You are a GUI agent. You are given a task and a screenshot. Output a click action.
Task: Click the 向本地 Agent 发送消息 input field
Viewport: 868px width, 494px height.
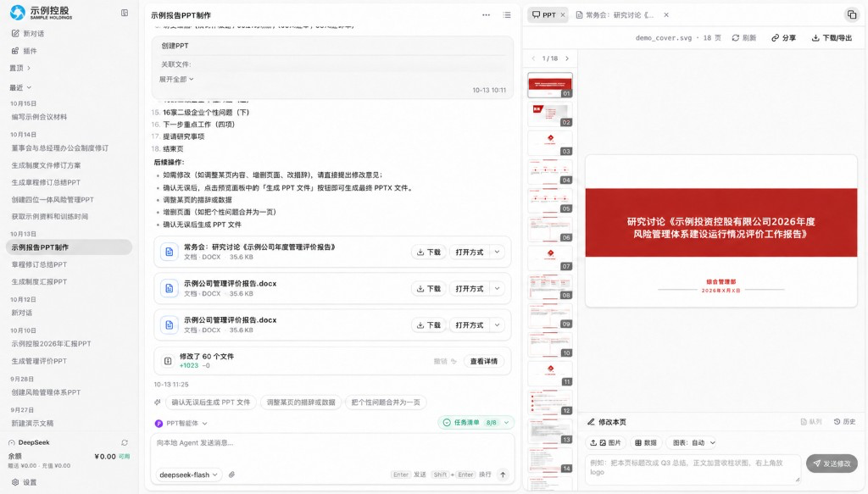click(x=332, y=443)
